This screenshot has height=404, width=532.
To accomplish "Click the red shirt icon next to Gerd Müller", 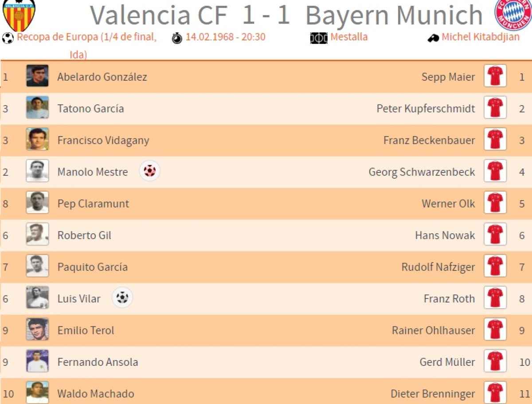I will coord(495,362).
